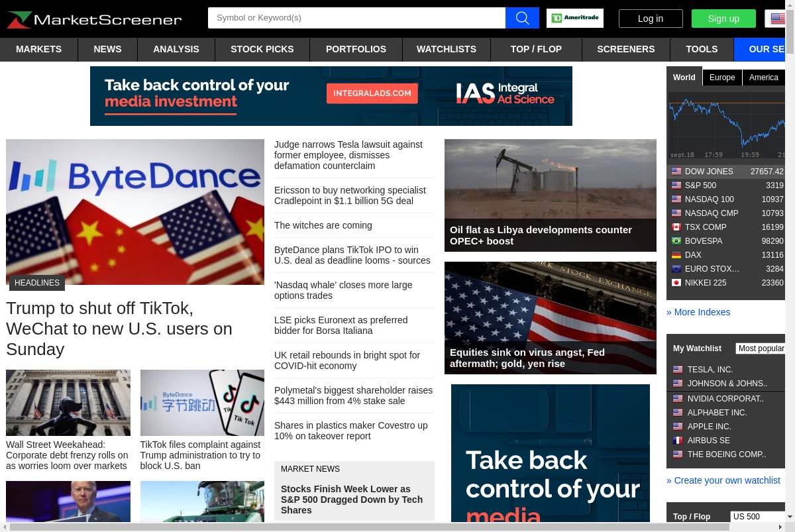Click the flag beside S&P 500

click(676, 186)
